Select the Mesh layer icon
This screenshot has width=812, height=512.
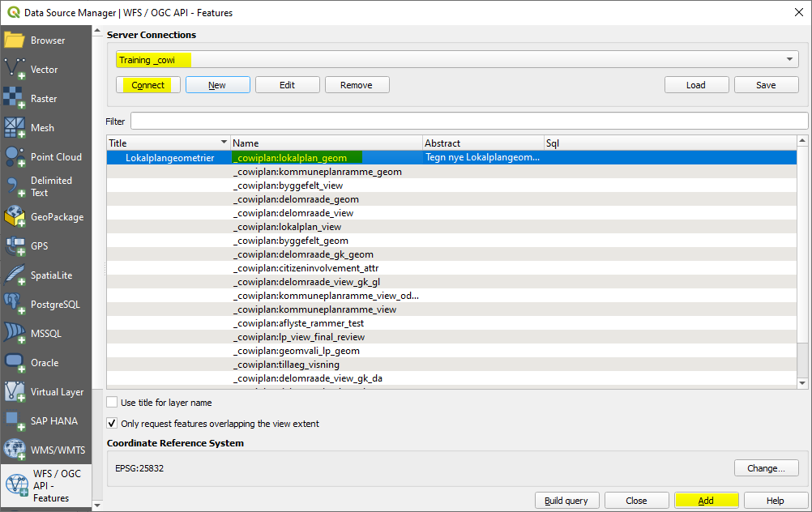(x=15, y=128)
